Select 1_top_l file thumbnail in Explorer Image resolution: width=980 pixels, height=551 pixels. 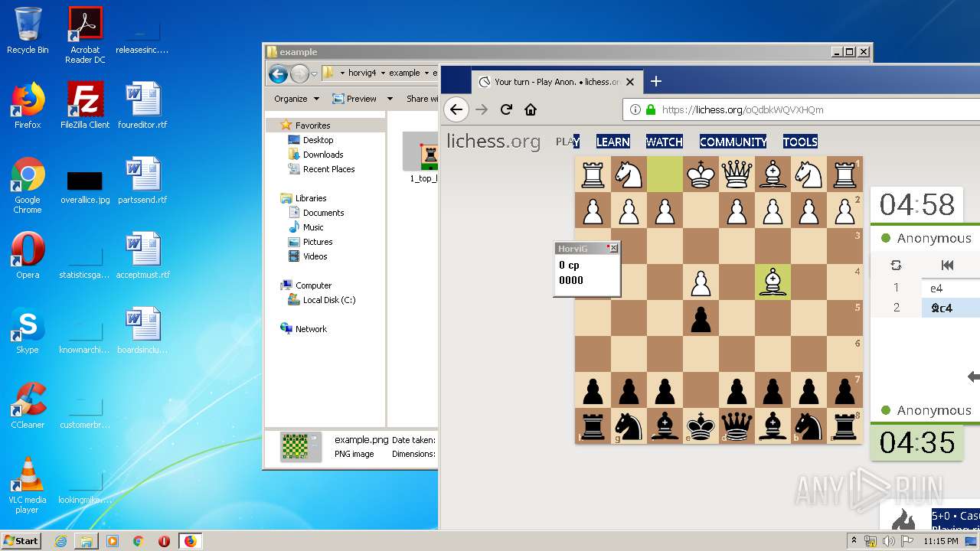(x=422, y=158)
